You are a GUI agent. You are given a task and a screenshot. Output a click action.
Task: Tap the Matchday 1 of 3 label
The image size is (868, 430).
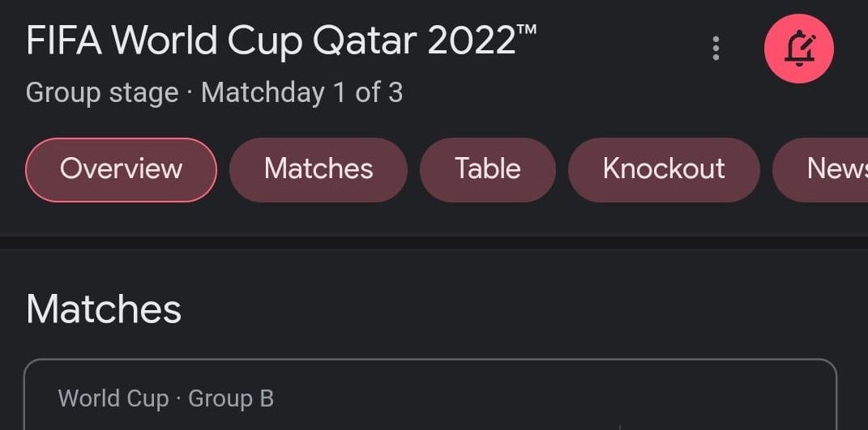[301, 92]
